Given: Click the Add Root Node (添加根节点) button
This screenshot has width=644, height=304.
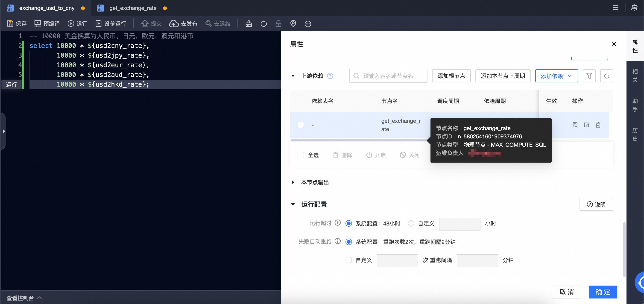Looking at the screenshot, I should coord(451,76).
